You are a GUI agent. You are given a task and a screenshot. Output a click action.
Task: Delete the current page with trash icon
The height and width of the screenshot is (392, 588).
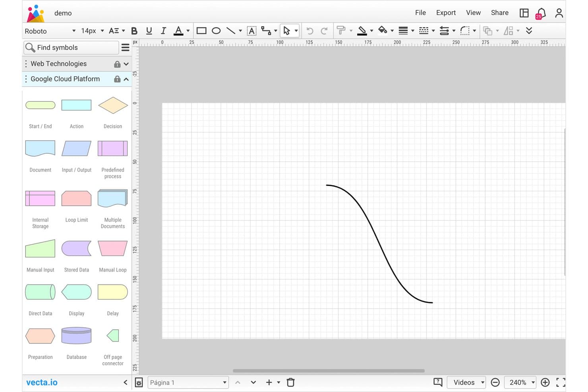291,382
